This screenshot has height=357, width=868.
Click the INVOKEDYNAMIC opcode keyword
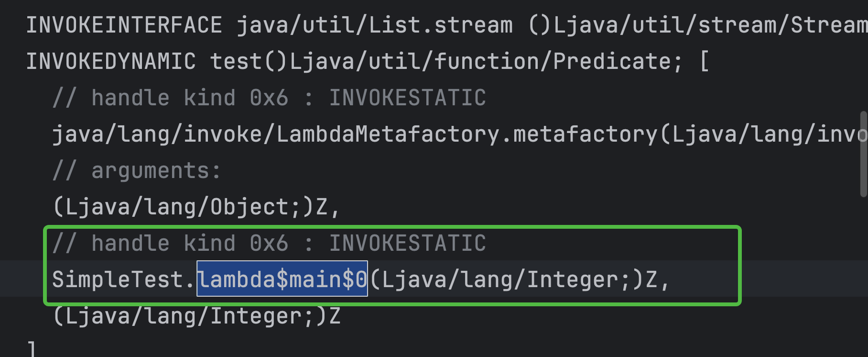click(110, 61)
